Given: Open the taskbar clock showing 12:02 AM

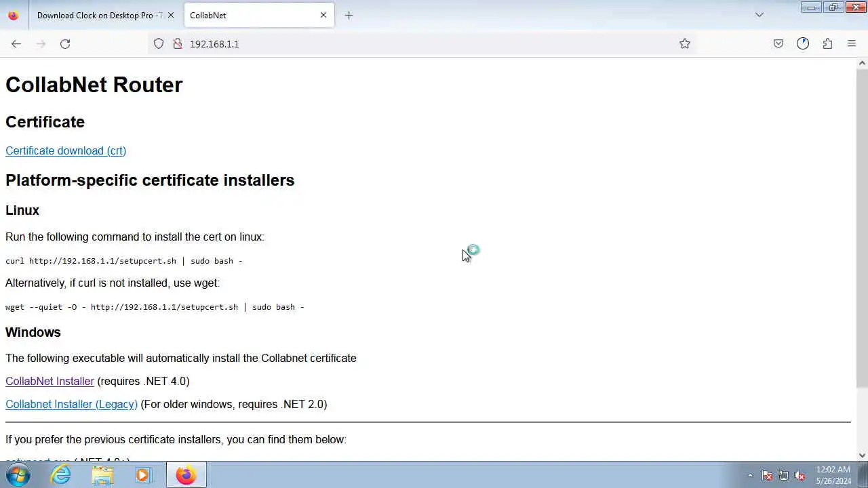Looking at the screenshot, I should pos(833,475).
